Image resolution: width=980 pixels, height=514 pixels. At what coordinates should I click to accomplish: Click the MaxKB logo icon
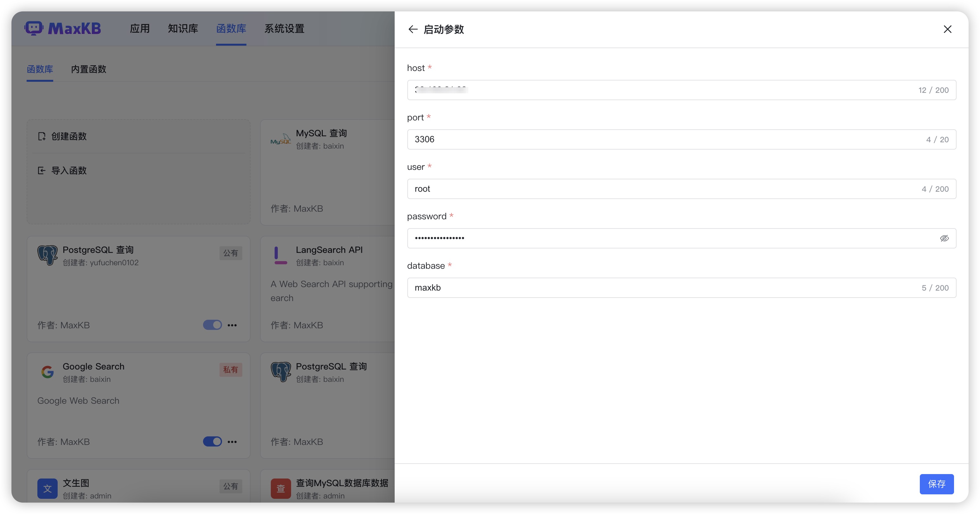pos(34,28)
